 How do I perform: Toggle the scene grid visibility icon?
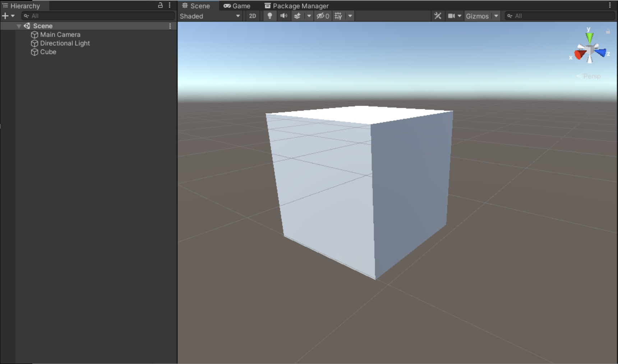pyautogui.click(x=338, y=16)
